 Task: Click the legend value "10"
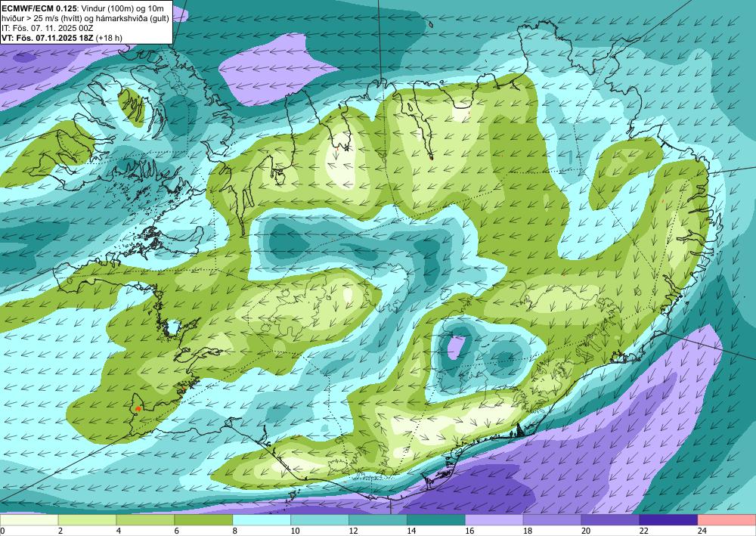[x=295, y=531]
